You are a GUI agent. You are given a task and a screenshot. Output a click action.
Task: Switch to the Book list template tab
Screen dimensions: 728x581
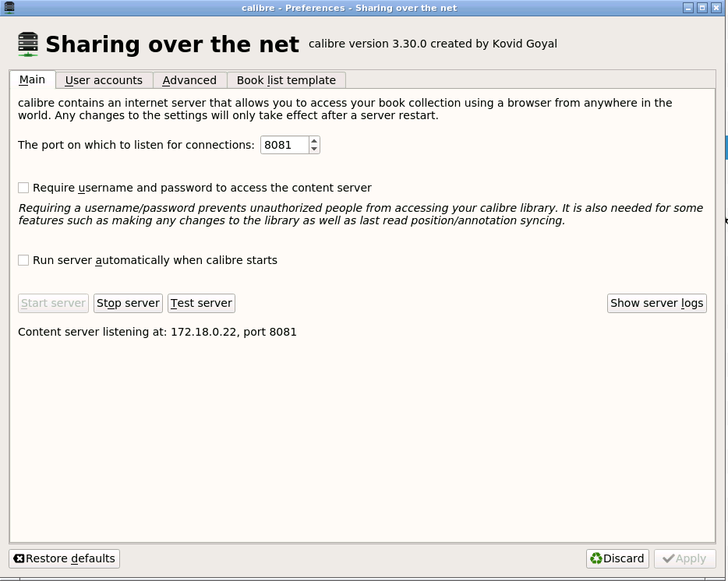pos(286,80)
